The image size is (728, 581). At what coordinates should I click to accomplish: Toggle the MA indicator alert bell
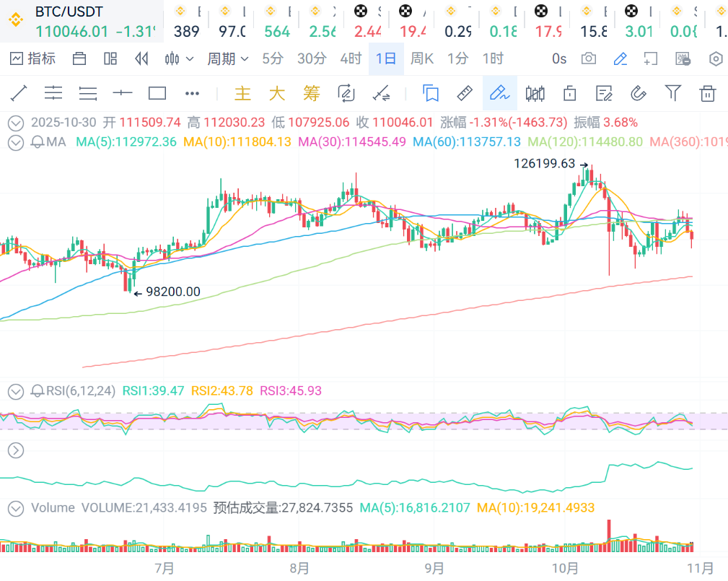37,142
